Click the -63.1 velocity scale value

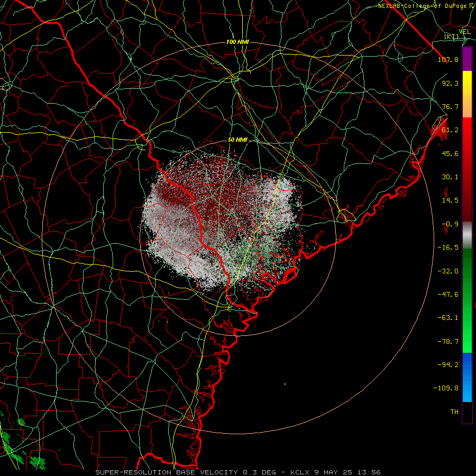448,318
